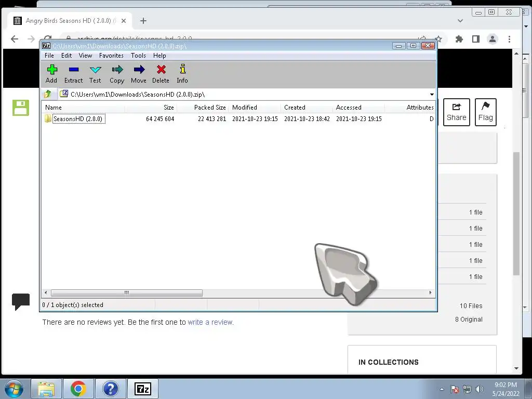
Task: Click the 7-Zip address path field
Action: point(243,95)
